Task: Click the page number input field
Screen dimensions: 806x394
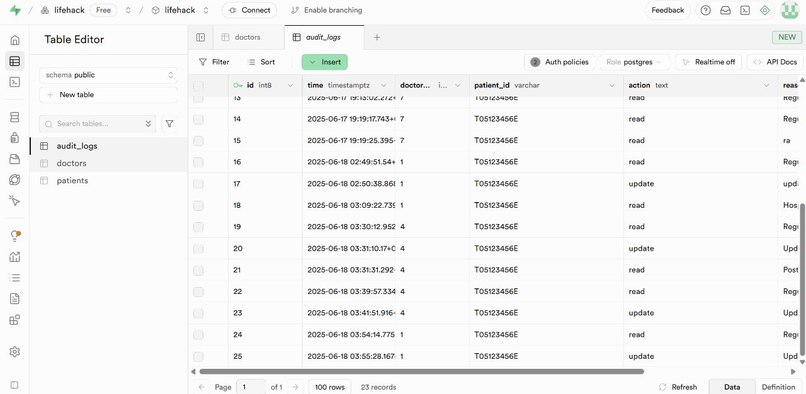Action: [x=250, y=387]
